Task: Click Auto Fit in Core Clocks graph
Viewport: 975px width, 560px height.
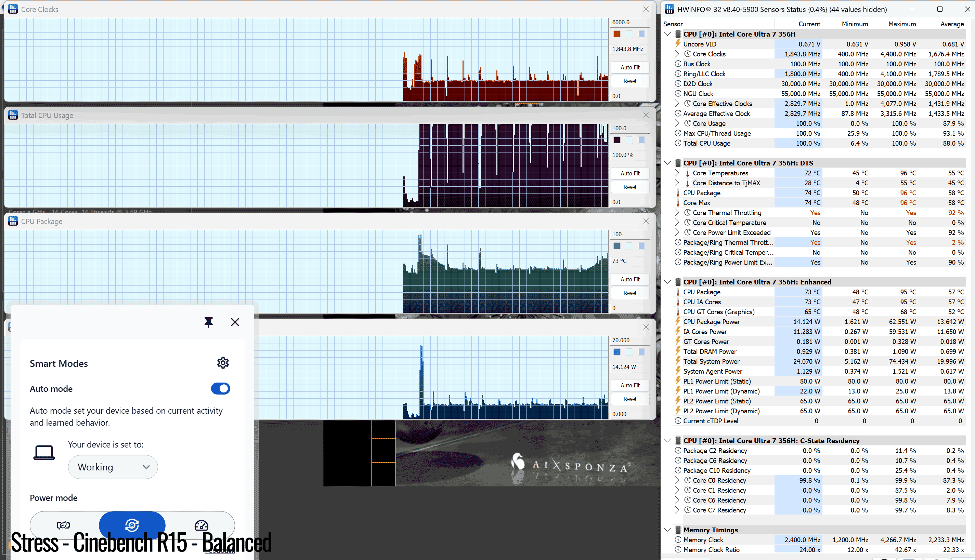Action: [x=630, y=67]
